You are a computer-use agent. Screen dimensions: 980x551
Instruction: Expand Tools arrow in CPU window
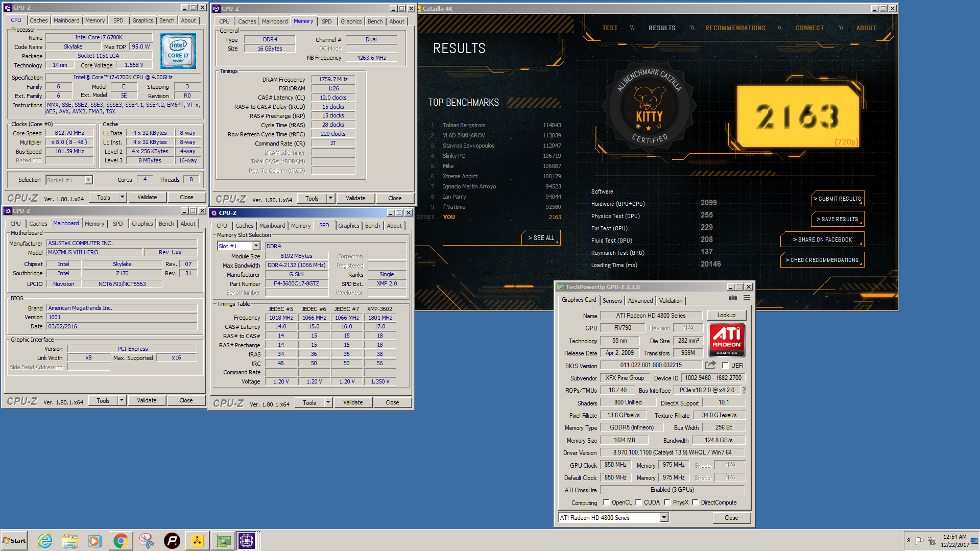click(122, 197)
